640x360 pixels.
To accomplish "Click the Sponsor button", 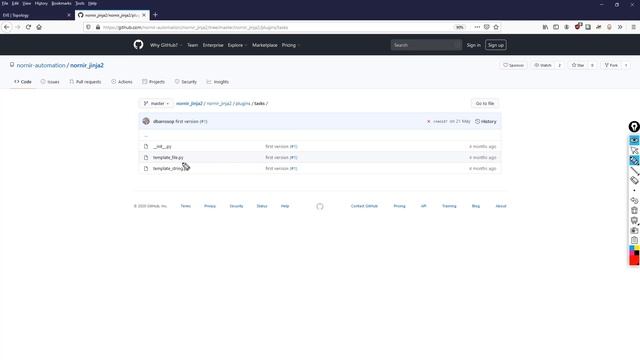I will point(513,65).
